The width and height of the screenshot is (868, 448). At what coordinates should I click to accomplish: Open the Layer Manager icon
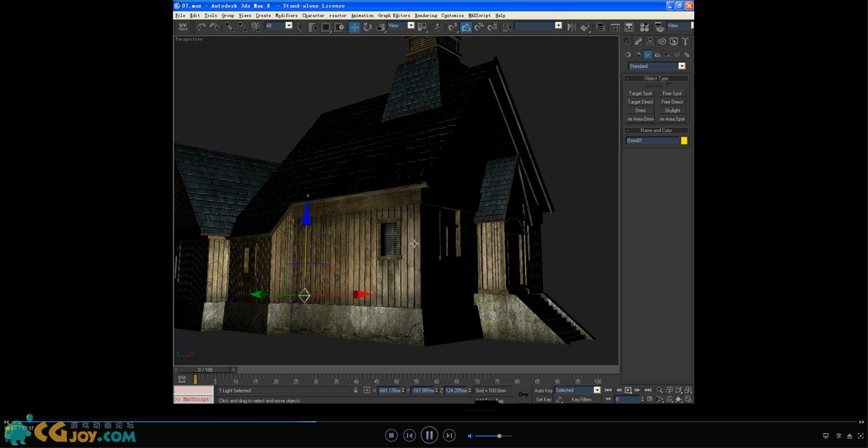click(x=600, y=27)
